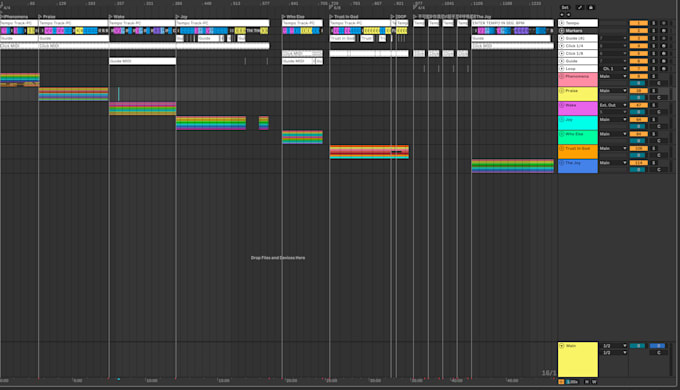Viewport: 680px width, 390px height.
Task: Open Main track top 1/2 dropdown
Action: point(613,346)
